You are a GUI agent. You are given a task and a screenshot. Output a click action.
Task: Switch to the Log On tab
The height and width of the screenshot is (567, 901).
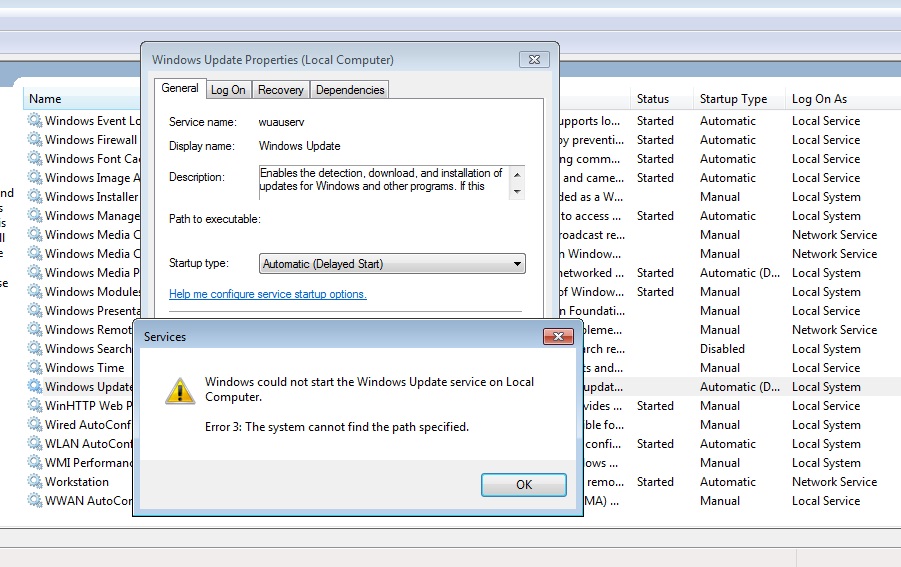click(228, 90)
